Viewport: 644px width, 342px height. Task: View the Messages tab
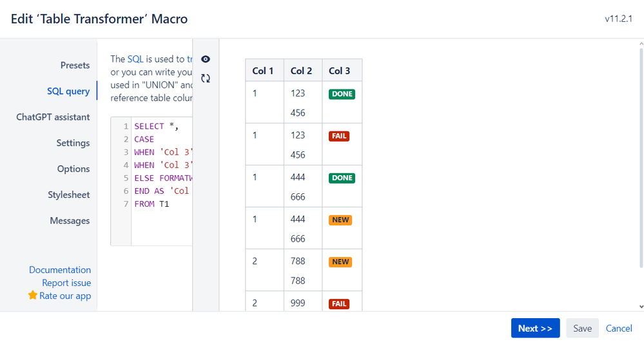click(70, 220)
